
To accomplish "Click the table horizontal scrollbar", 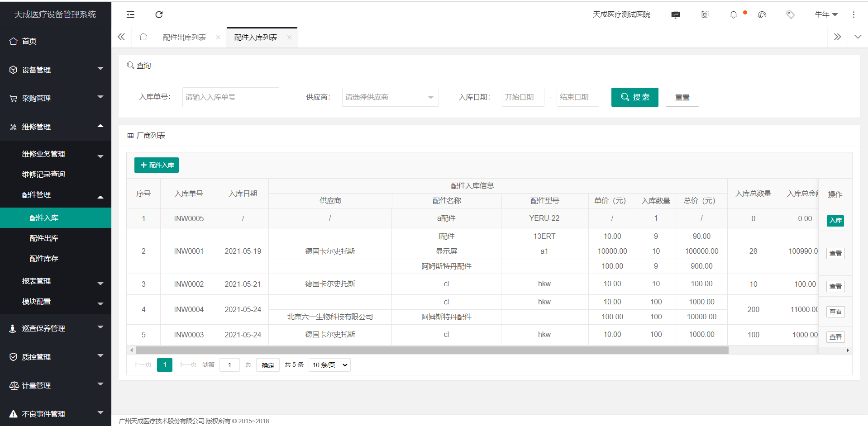I will coord(432,350).
